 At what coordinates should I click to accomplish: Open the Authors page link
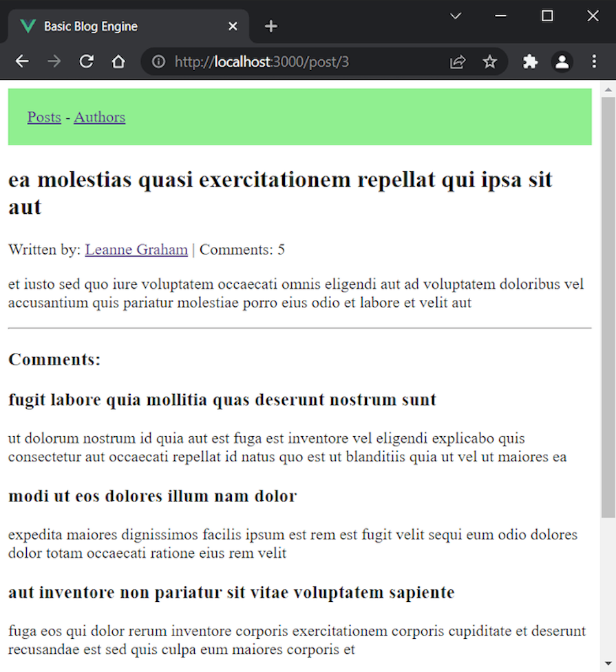click(x=99, y=117)
